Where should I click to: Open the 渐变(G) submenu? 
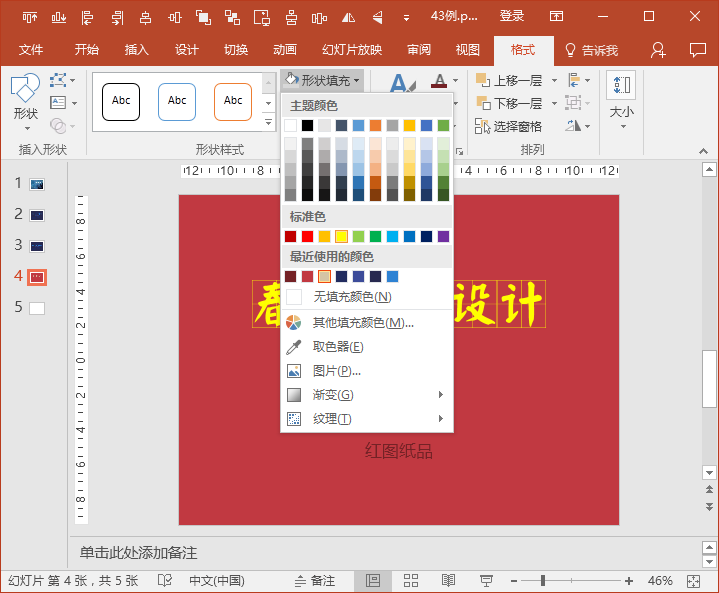coord(367,394)
